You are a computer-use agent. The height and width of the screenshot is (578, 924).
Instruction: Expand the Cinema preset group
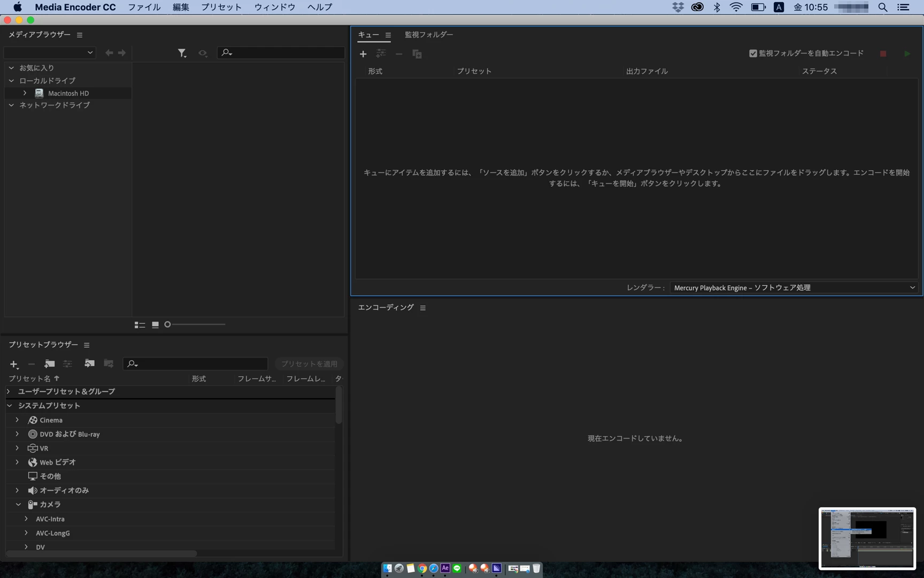17,420
